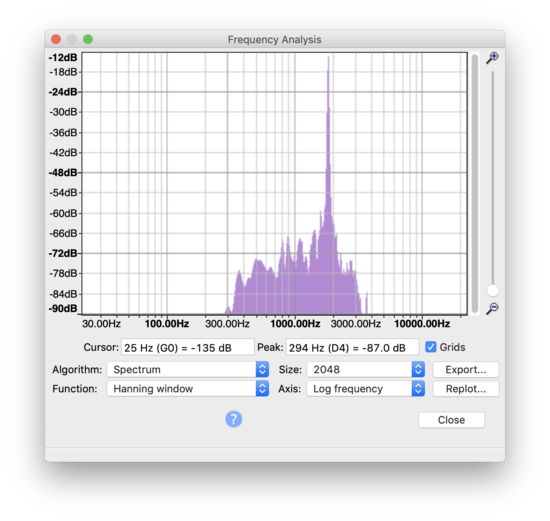This screenshot has width=550, height=521.
Task: Open the Axis Log frequency dropdown
Action: point(366,389)
